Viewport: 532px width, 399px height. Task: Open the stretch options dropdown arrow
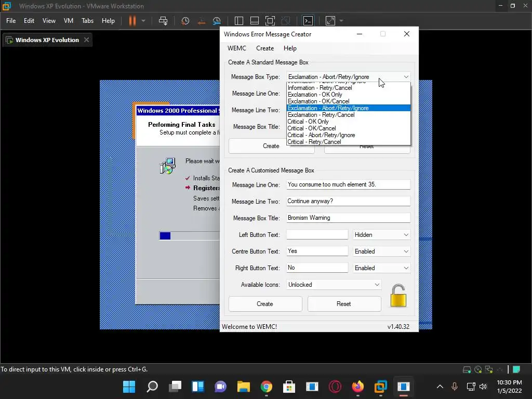(341, 21)
